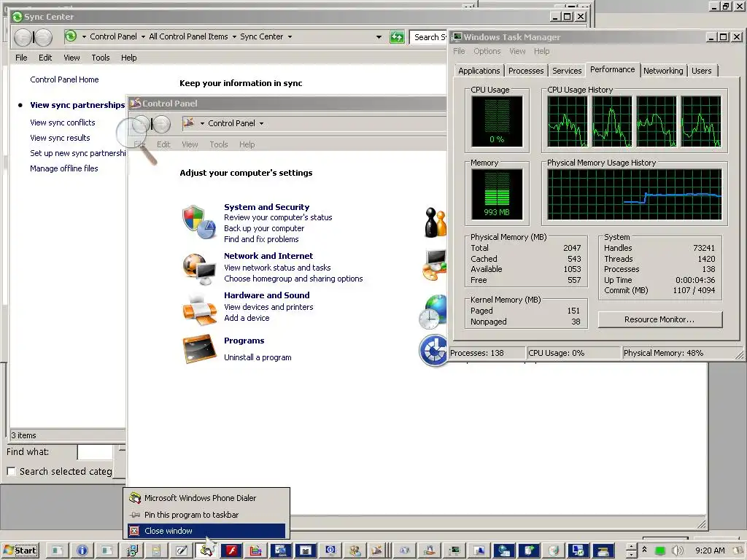This screenshot has height=560, width=747.
Task: Open the globe-and-clock Region category icon
Action: [x=433, y=311]
